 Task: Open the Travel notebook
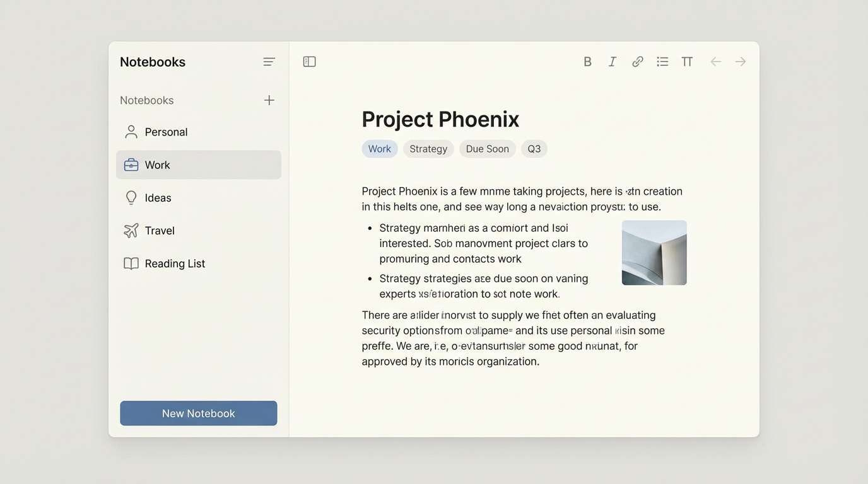point(159,230)
